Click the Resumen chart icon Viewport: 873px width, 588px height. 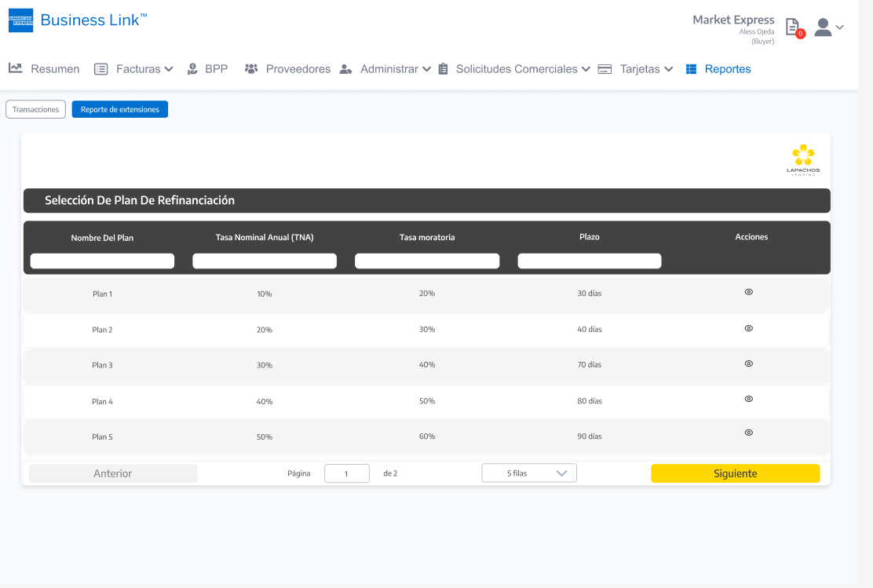point(16,68)
